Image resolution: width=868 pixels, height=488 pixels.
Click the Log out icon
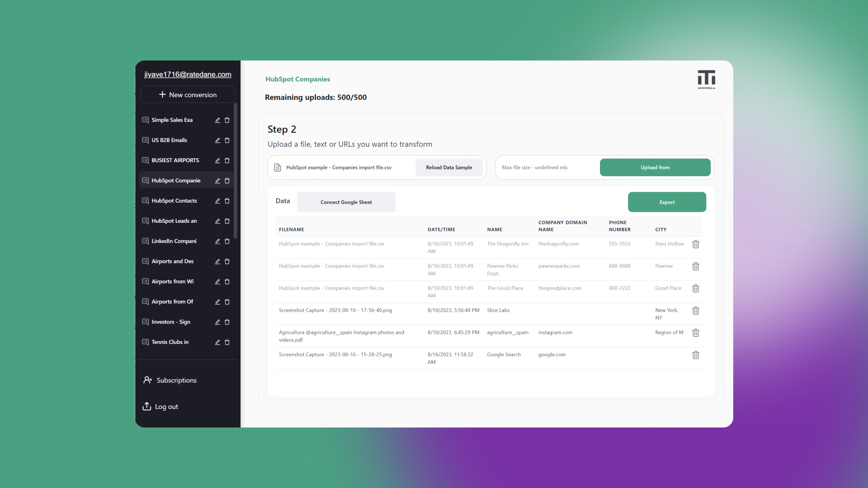click(146, 406)
